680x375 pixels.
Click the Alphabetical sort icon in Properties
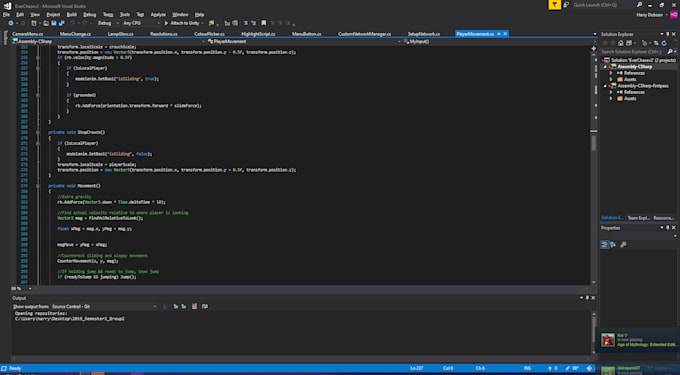(613, 245)
